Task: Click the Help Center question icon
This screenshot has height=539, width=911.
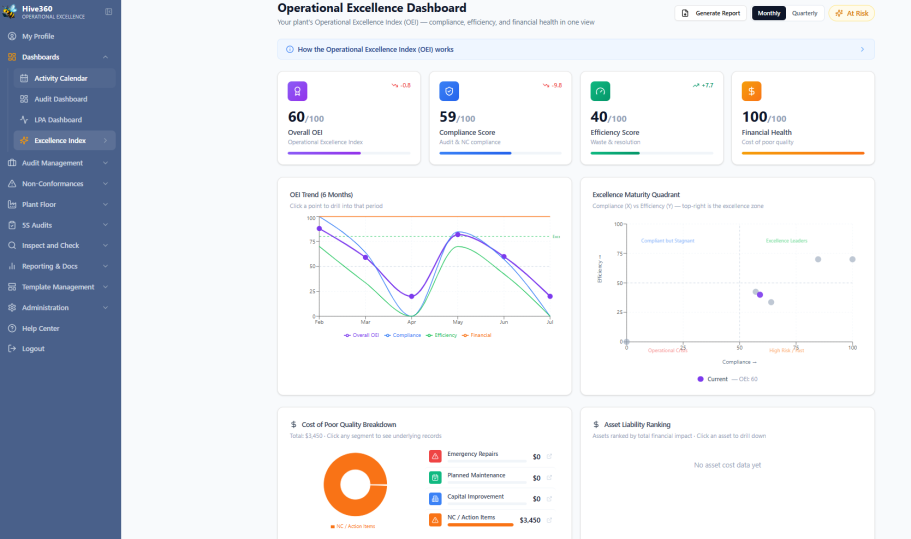Action: point(12,328)
